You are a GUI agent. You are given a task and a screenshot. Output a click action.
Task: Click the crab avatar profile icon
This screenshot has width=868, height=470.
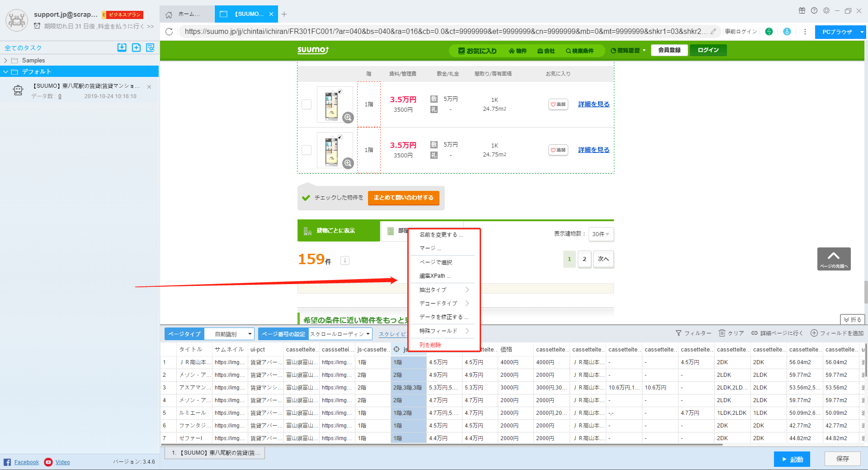pos(17,20)
